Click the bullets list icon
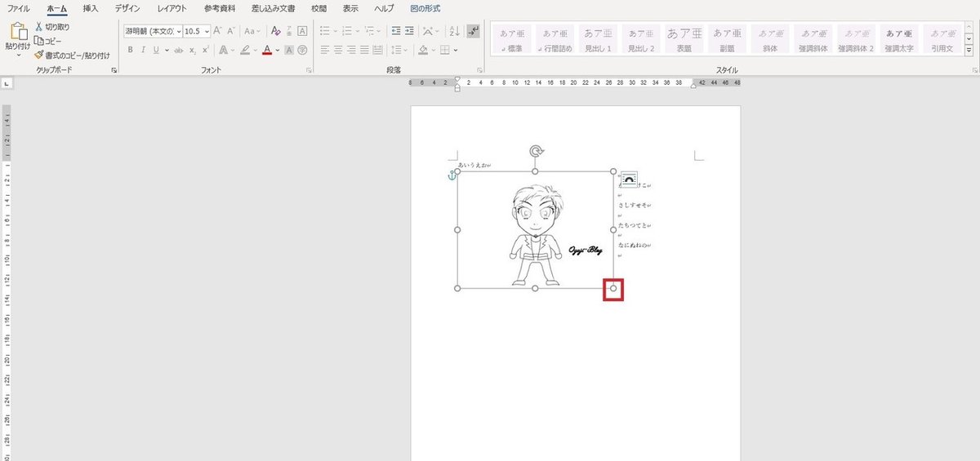This screenshot has width=980, height=461. pos(324,31)
